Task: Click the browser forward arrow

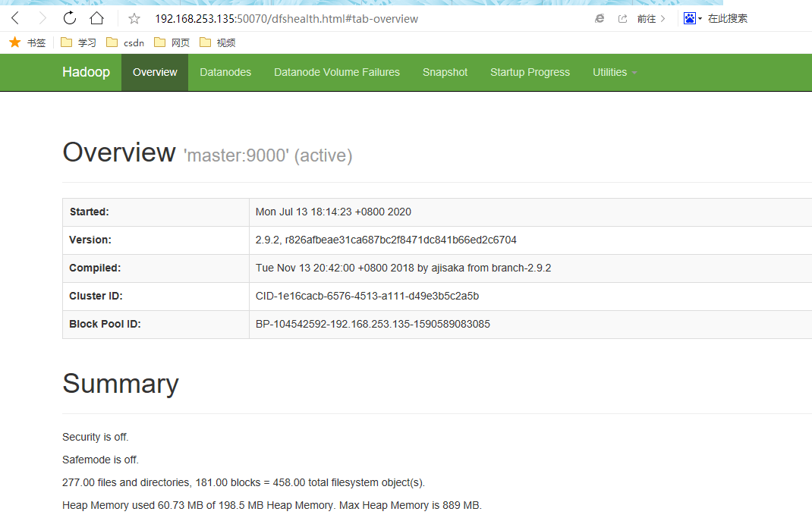Action: pyautogui.click(x=42, y=19)
